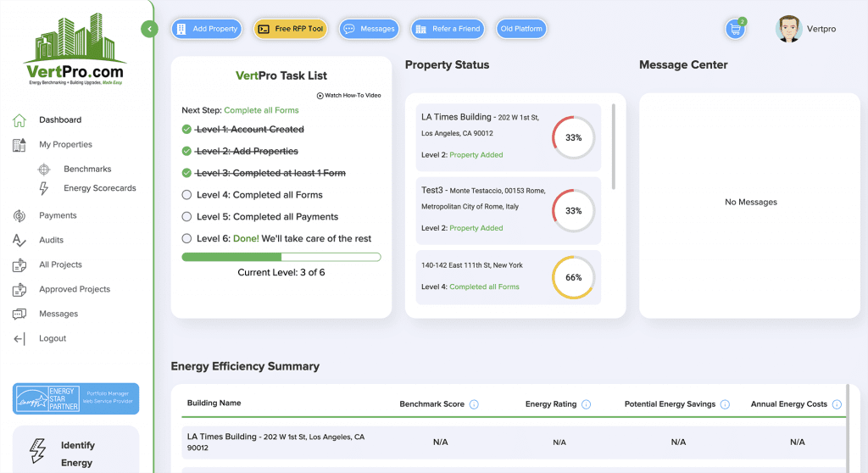The height and width of the screenshot is (473, 868).
Task: Click the Add Property button
Action: 207,29
